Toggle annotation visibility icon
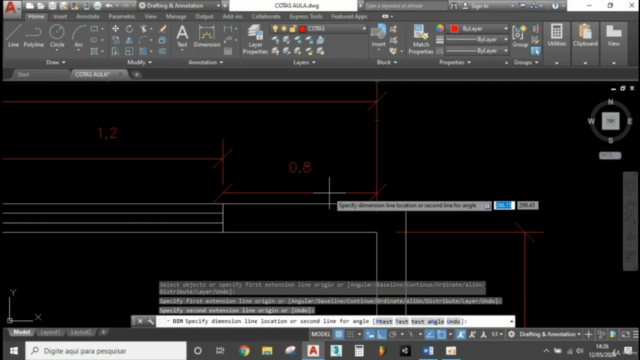Viewport: 640px width, 360px height. [461, 334]
